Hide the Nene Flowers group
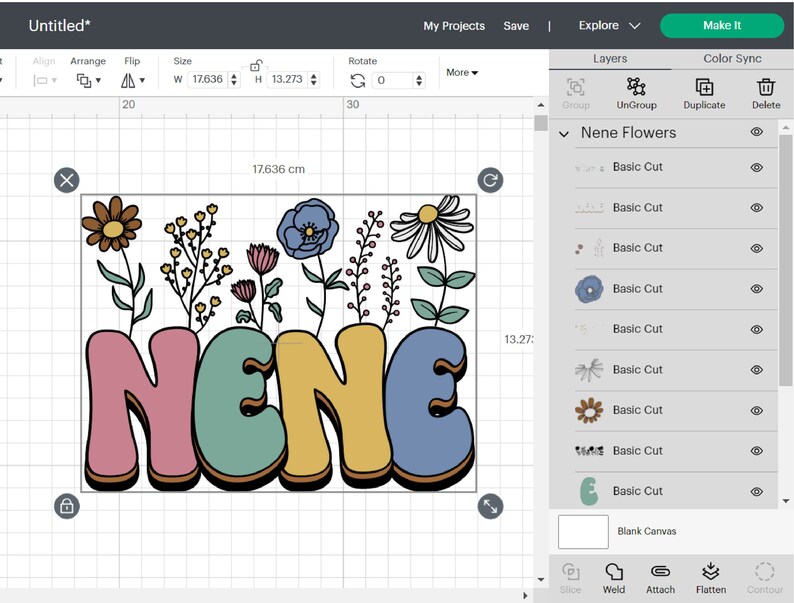The height and width of the screenshot is (603, 794). pyautogui.click(x=757, y=132)
